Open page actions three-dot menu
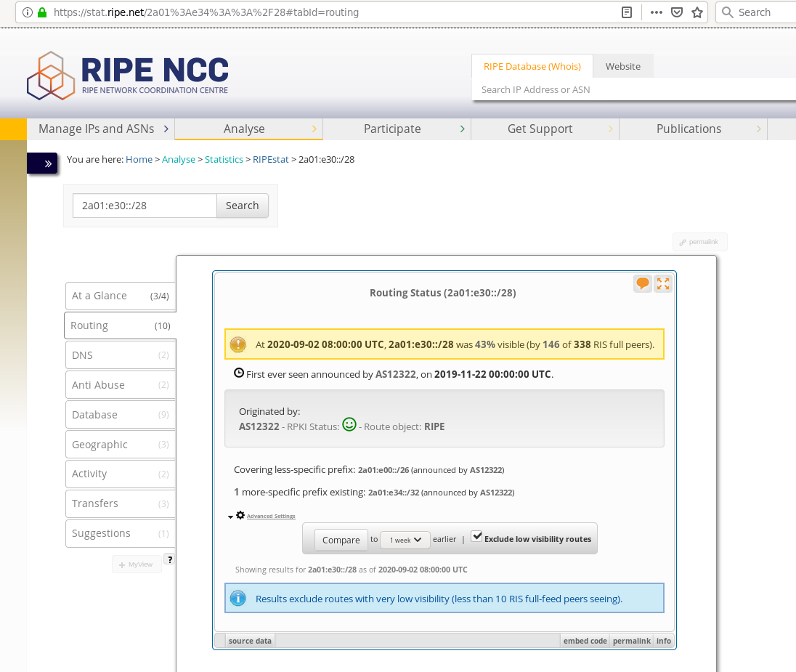The width and height of the screenshot is (796, 672). click(657, 12)
